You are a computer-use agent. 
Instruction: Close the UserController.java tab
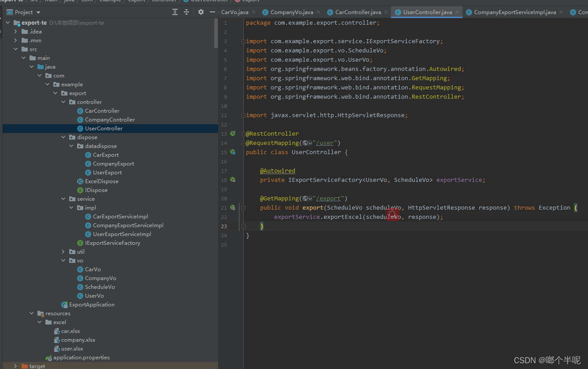tap(457, 12)
